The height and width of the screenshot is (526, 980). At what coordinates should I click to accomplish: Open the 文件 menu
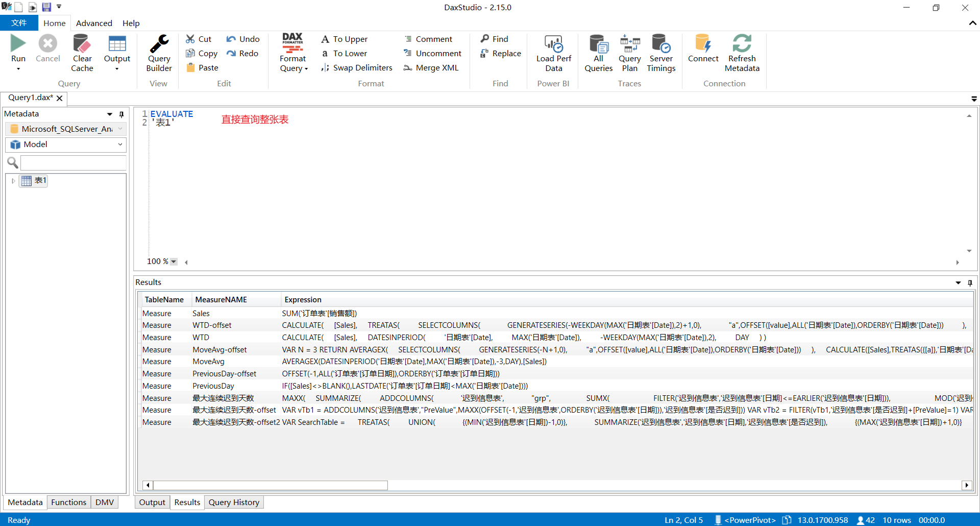(19, 23)
